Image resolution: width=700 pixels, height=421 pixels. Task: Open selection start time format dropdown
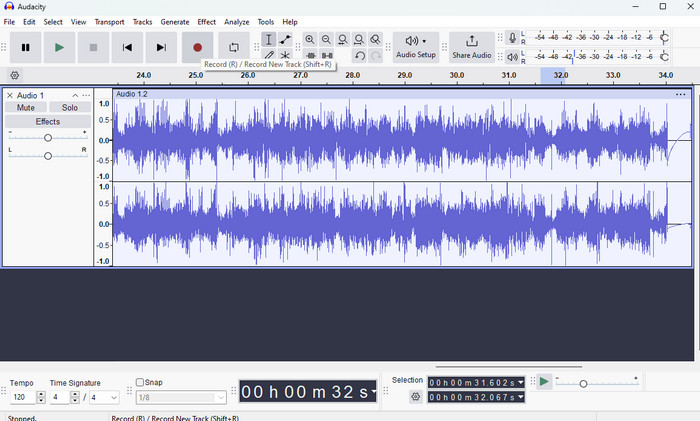[x=521, y=383]
